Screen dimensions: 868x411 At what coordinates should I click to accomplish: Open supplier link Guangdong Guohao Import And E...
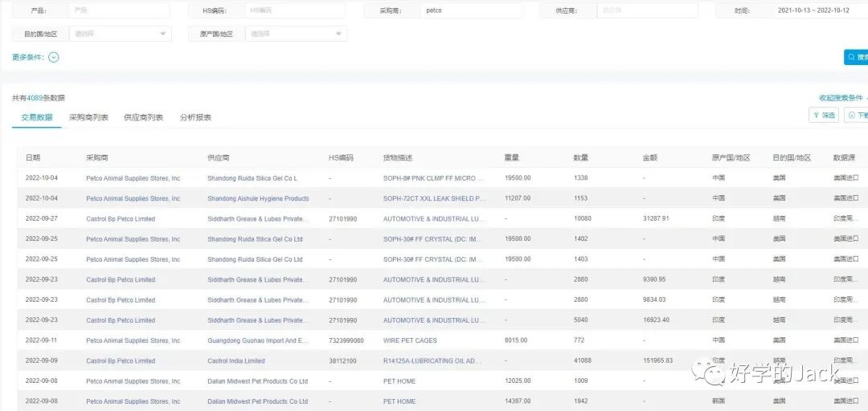coord(258,340)
